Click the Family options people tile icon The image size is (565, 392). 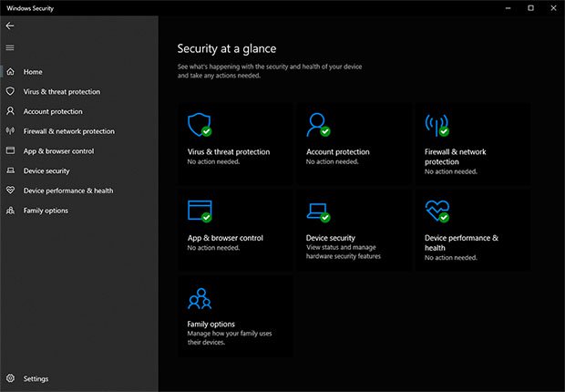pyautogui.click(x=200, y=299)
